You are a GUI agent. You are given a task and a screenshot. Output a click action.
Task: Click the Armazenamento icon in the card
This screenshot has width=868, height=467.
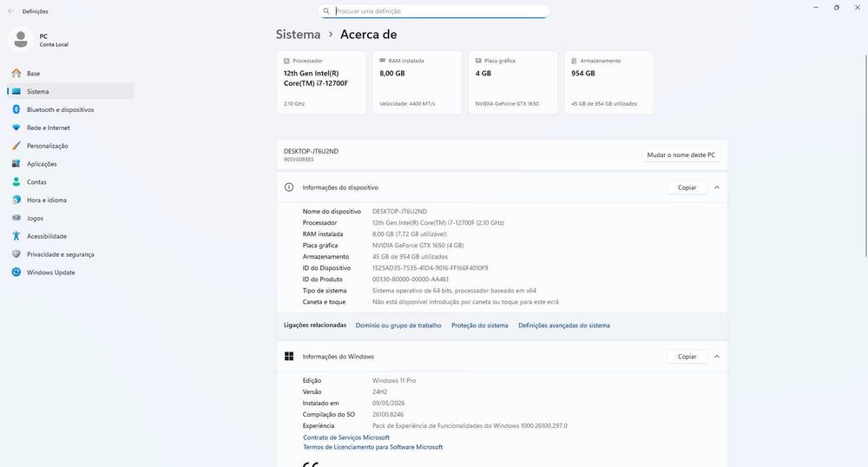(x=574, y=61)
